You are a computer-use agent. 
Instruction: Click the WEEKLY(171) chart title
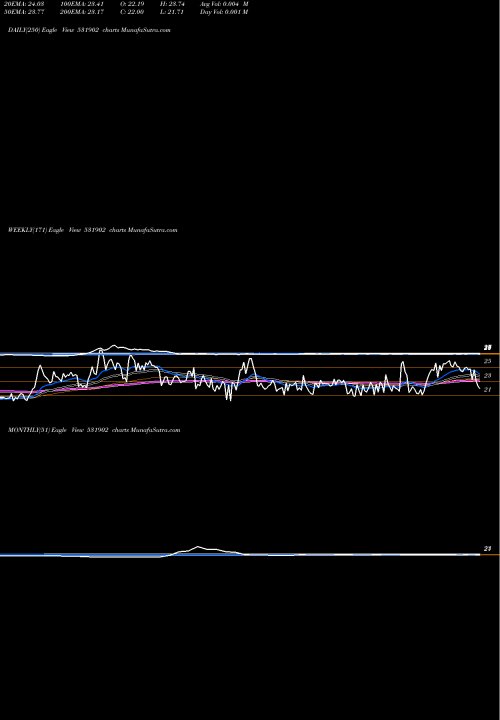coord(92,230)
